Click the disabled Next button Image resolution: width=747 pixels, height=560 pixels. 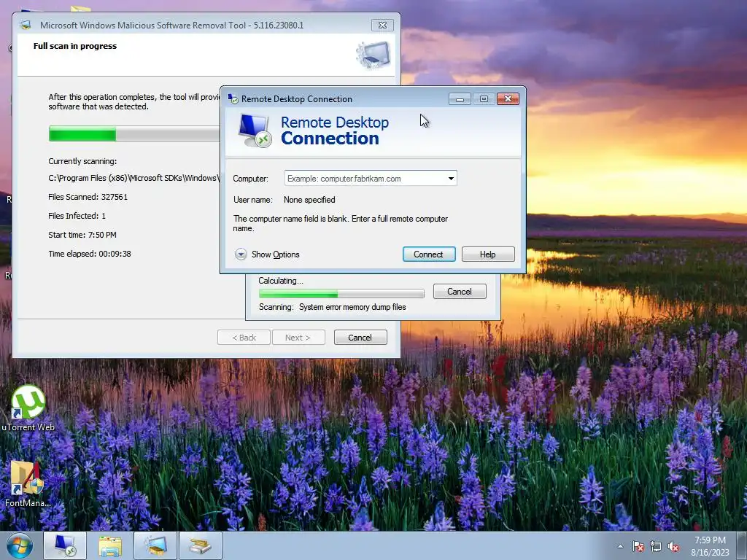click(298, 338)
